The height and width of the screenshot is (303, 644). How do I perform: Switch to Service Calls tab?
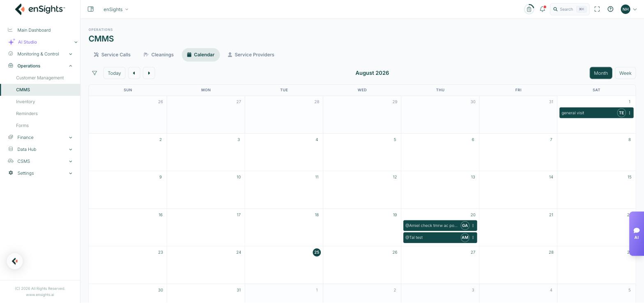click(112, 55)
